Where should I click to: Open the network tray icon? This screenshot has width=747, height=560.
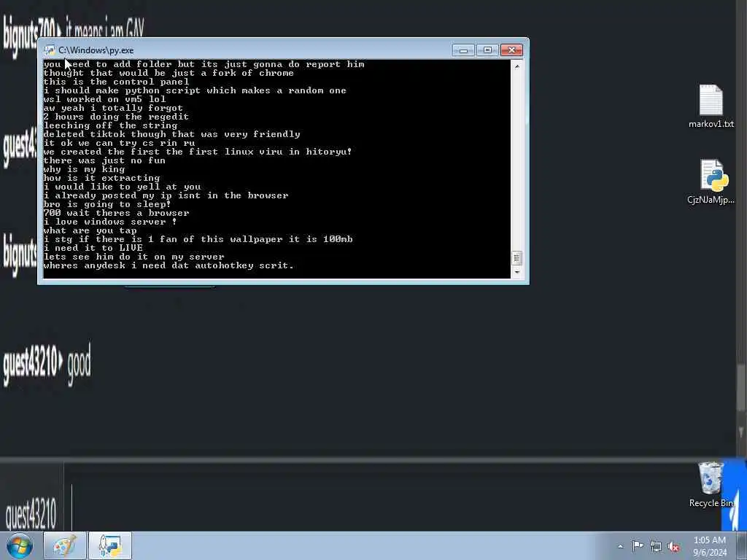pyautogui.click(x=656, y=546)
